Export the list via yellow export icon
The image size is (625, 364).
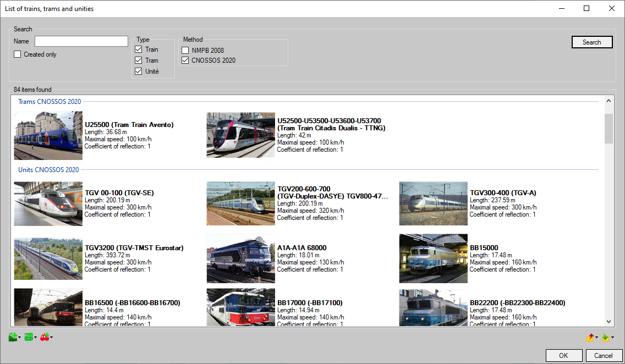coord(590,339)
